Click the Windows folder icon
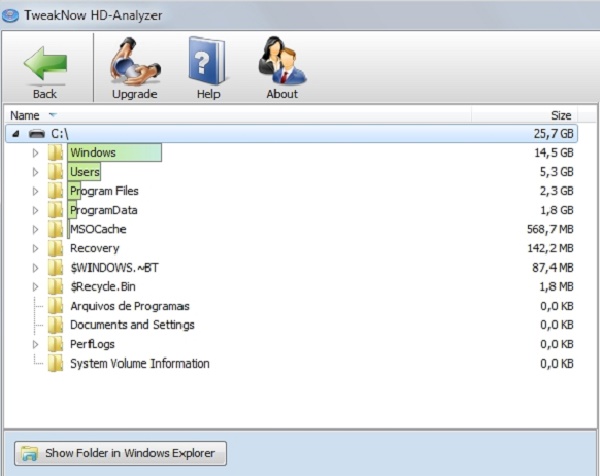 point(55,153)
